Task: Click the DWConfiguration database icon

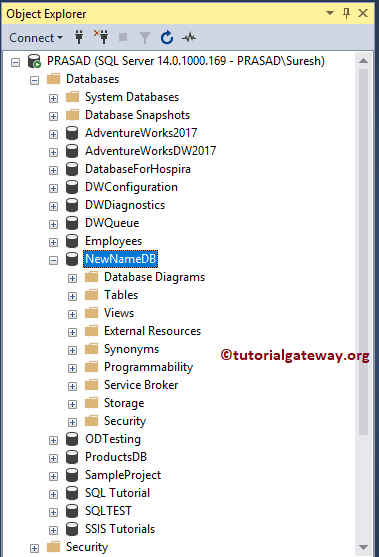Action: pos(72,187)
